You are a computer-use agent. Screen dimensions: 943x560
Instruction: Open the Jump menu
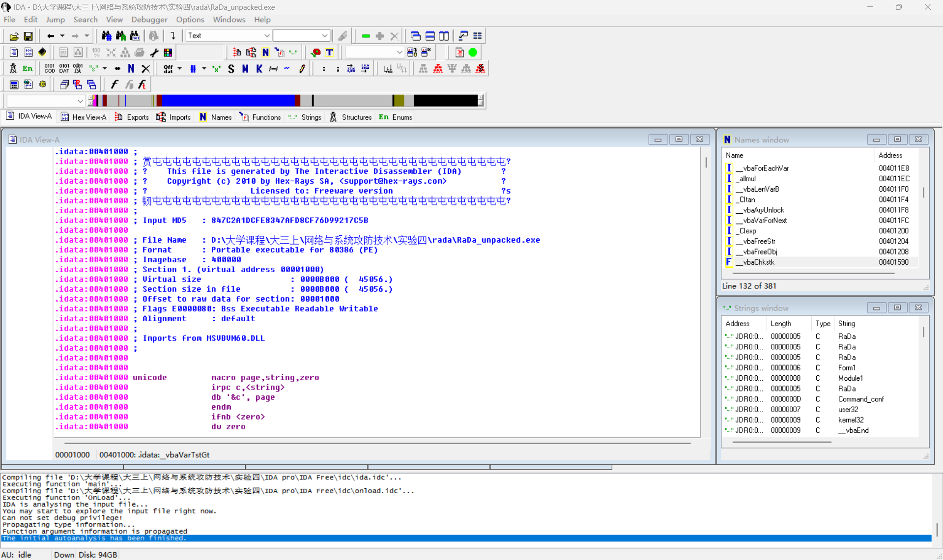[x=56, y=20]
